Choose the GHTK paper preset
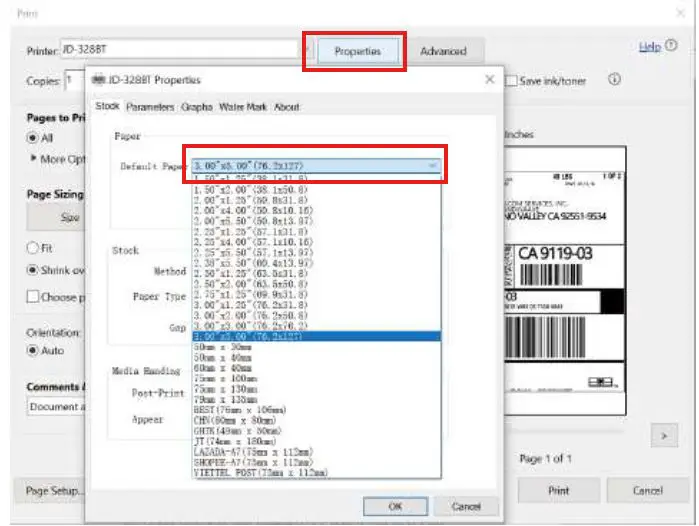699x526 pixels. [x=317, y=431]
